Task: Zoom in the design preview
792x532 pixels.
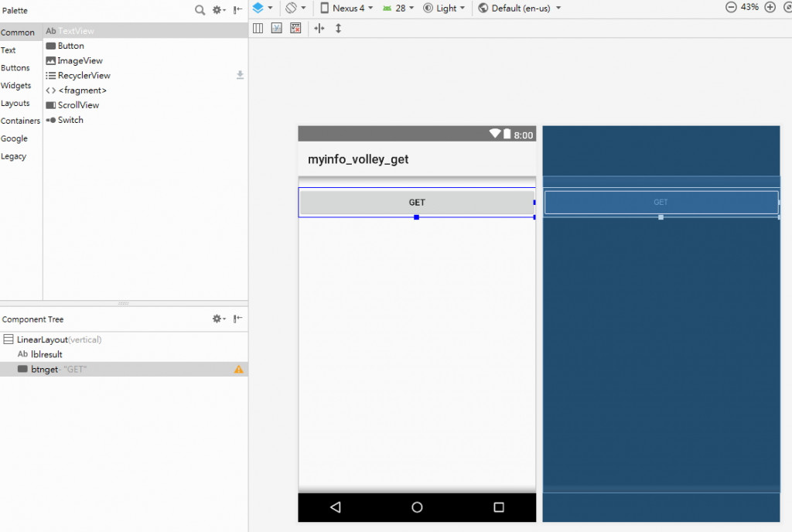Action: point(770,7)
